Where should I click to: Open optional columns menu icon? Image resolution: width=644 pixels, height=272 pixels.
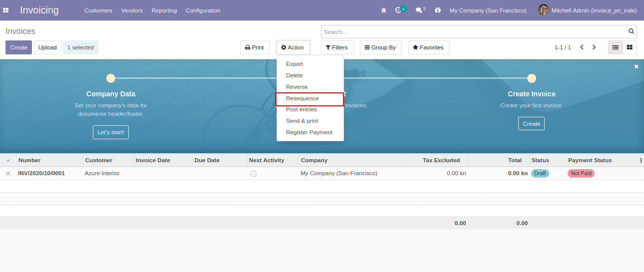pos(641,161)
